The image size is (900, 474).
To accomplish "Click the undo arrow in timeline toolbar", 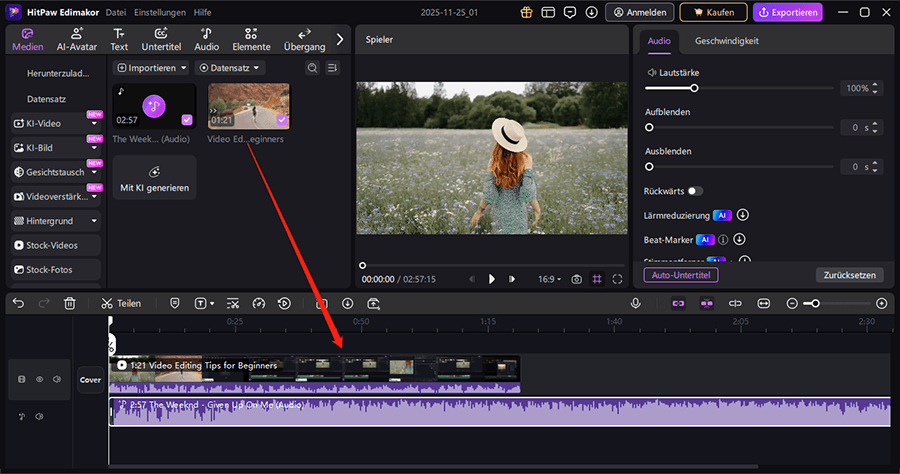I will (18, 303).
